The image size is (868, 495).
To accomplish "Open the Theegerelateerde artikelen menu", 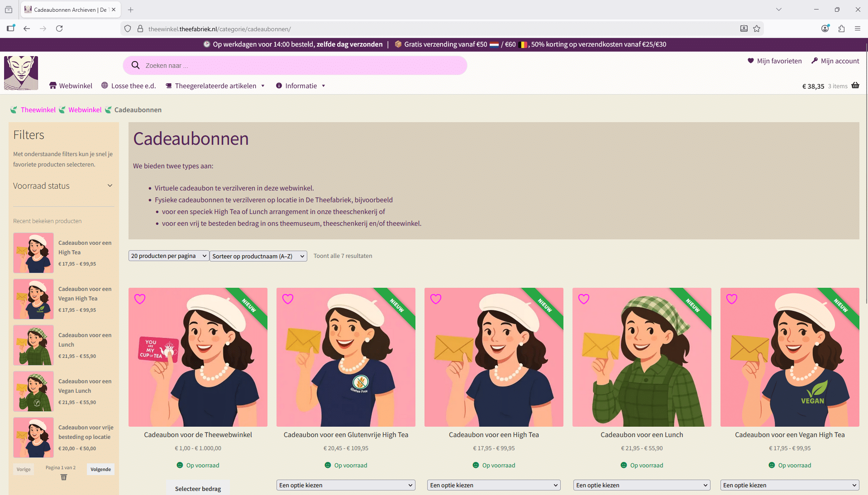I will click(215, 86).
